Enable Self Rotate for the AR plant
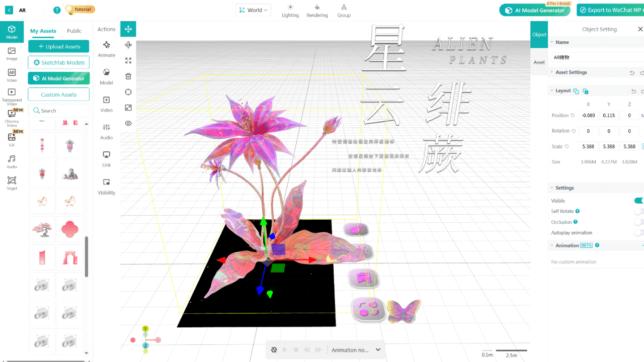Image resolution: width=644 pixels, height=362 pixels. (x=639, y=211)
